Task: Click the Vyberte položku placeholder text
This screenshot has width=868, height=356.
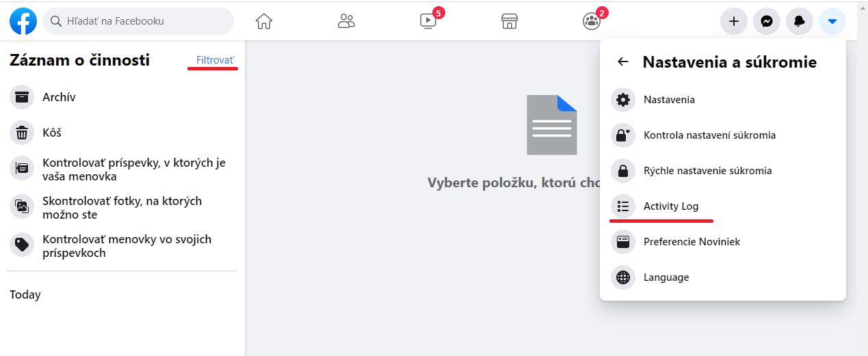Action: (514, 182)
